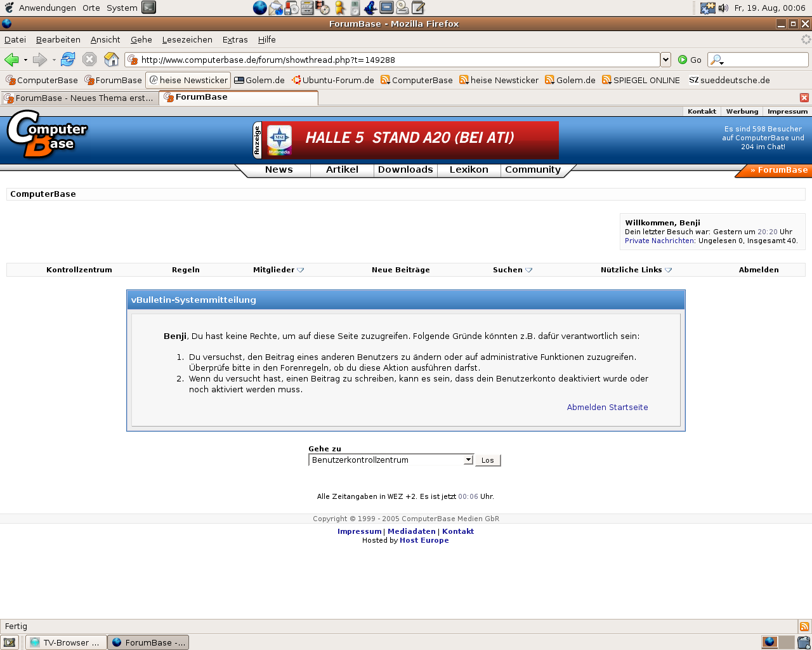812x650 pixels.
Task: Close tab using red X button
Action: (804, 98)
